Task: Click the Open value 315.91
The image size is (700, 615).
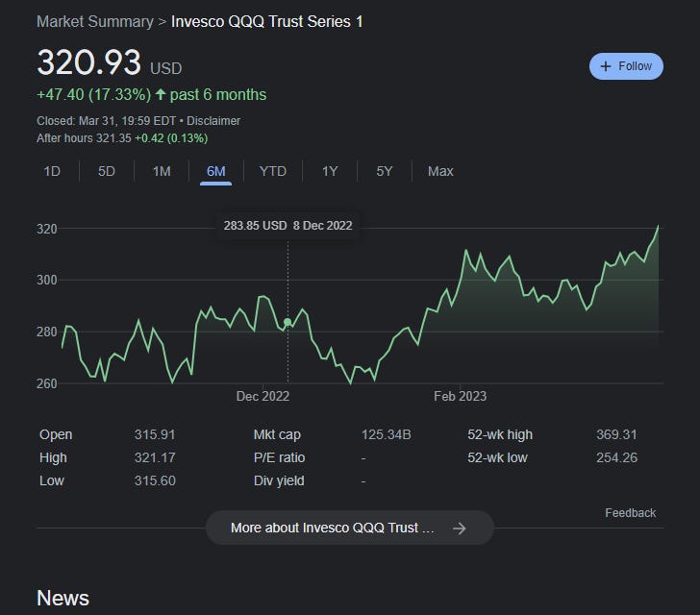Action: click(x=155, y=434)
